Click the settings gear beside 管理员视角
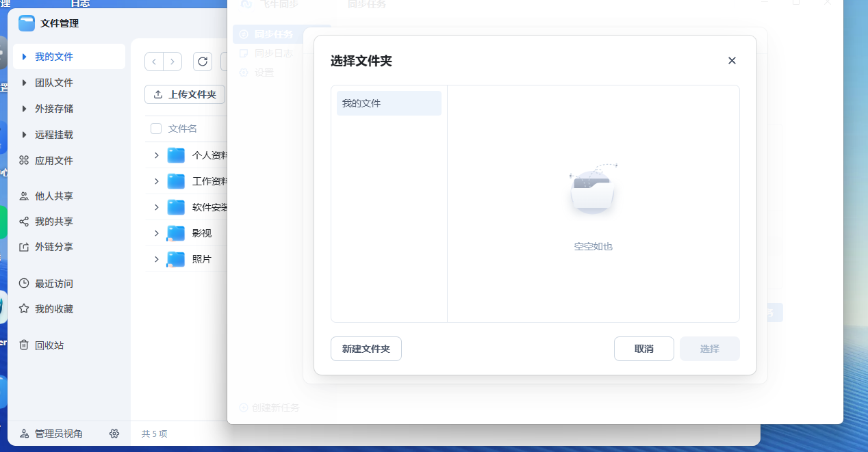868x452 pixels. 114,434
